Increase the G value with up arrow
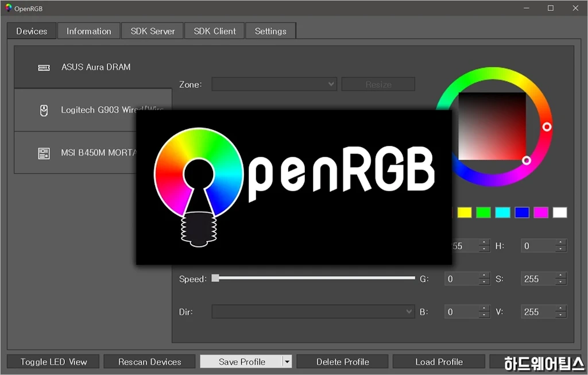The image size is (588, 375). point(484,276)
